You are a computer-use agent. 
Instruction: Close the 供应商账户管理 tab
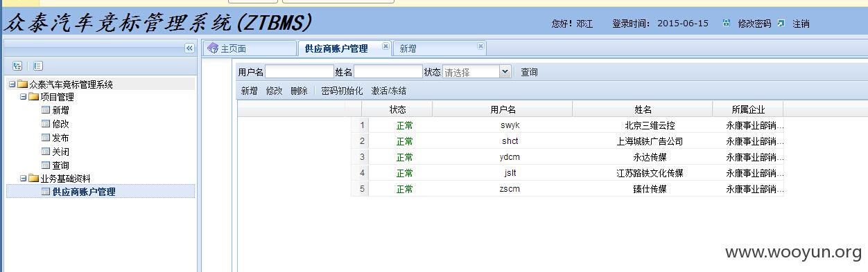pyautogui.click(x=385, y=46)
